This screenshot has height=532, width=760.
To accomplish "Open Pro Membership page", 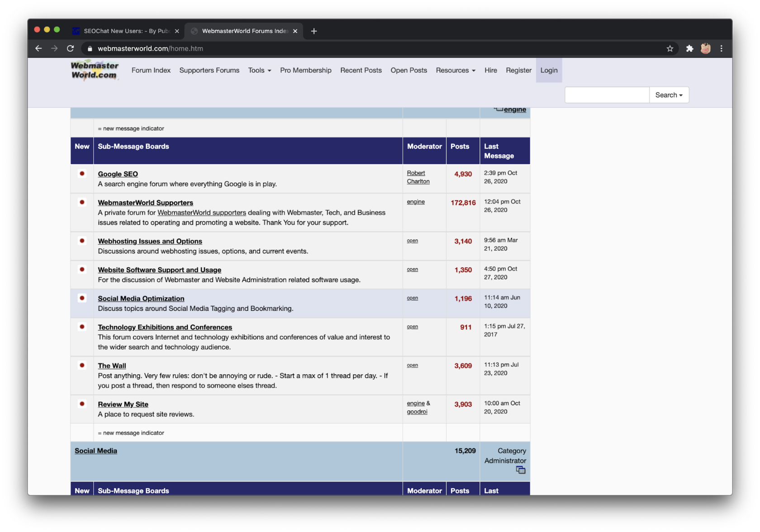I will click(x=306, y=70).
